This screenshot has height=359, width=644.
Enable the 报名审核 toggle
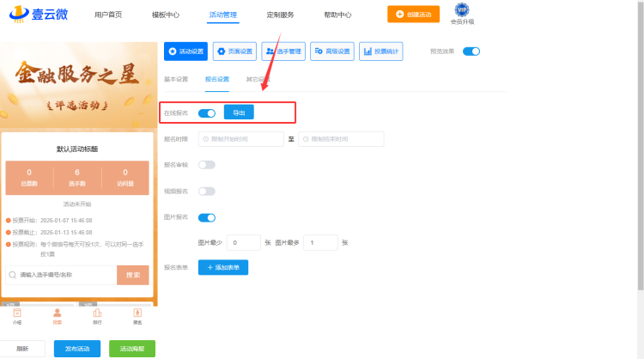(x=207, y=165)
